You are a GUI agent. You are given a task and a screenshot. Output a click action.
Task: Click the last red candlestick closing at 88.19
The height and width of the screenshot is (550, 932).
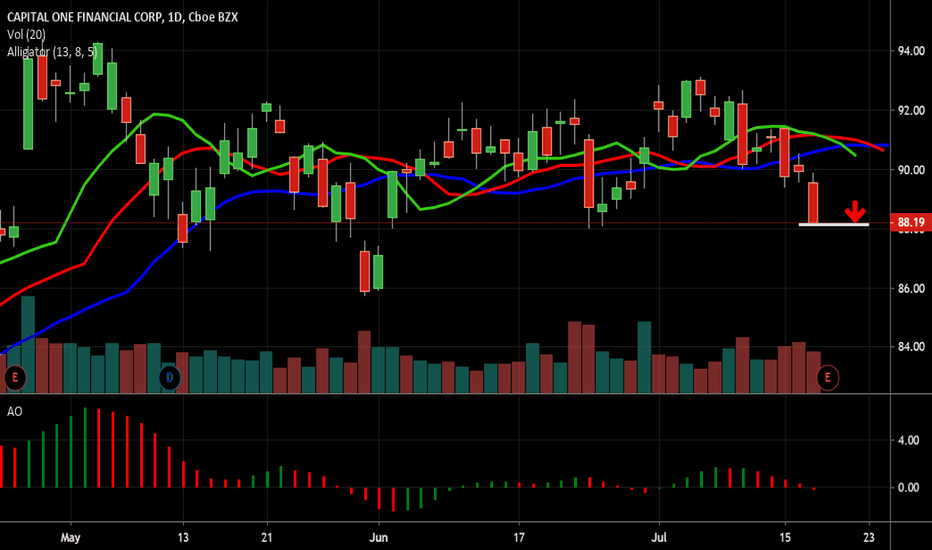pyautogui.click(x=813, y=203)
